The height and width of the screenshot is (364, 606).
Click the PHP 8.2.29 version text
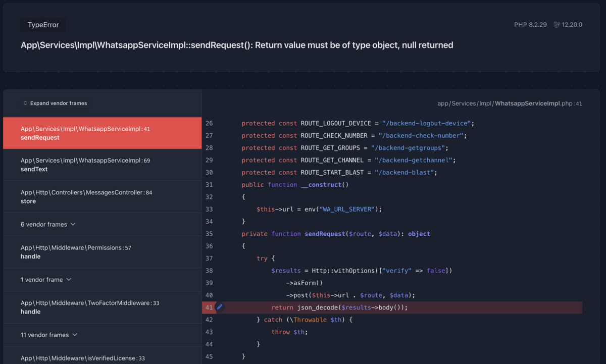(x=530, y=25)
